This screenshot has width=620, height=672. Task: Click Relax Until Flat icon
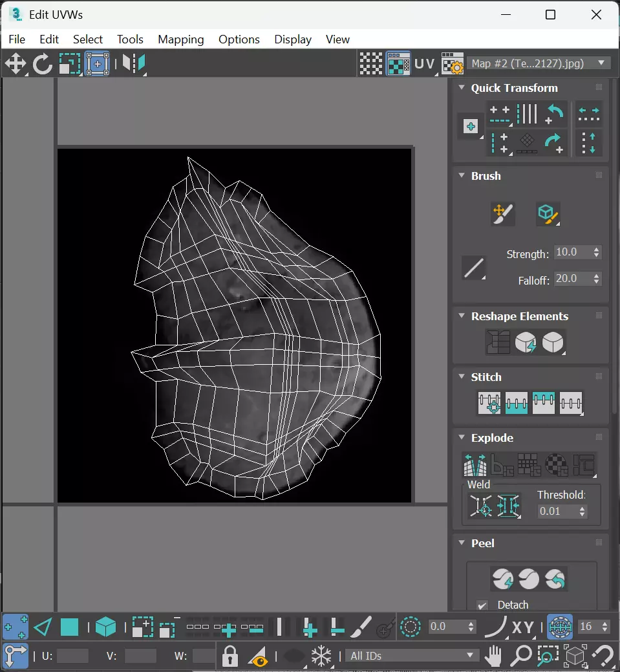(x=526, y=342)
